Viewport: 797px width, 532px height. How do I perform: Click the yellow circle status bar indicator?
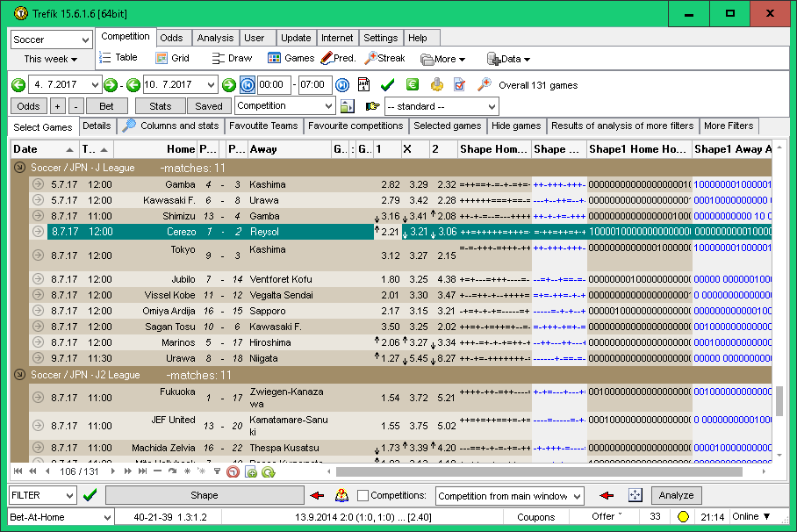(684, 517)
